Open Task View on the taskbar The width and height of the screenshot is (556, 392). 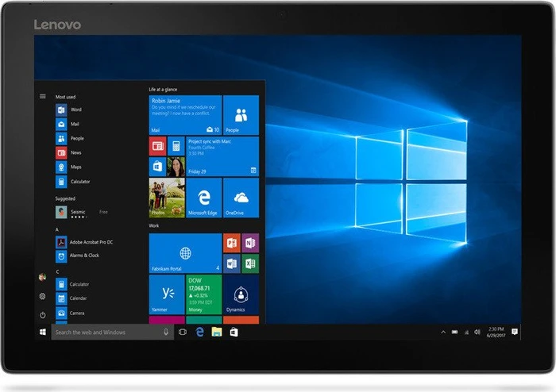183,332
